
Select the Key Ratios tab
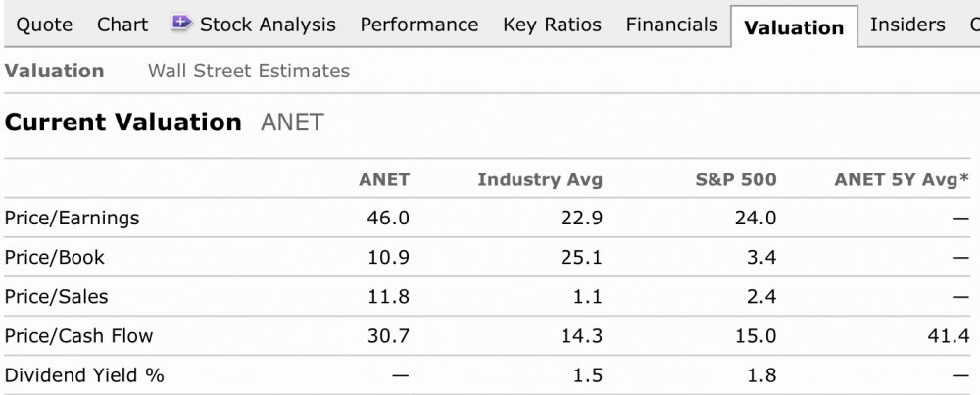coord(552,25)
